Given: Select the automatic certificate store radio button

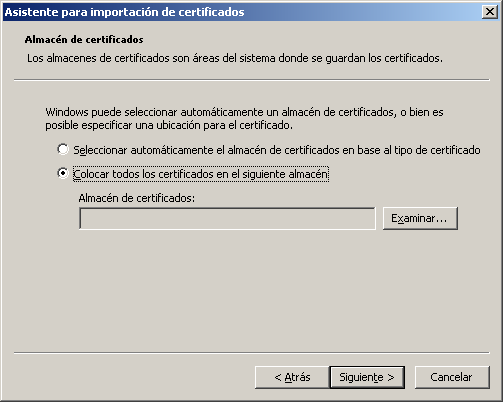Looking at the screenshot, I should pyautogui.click(x=63, y=149).
